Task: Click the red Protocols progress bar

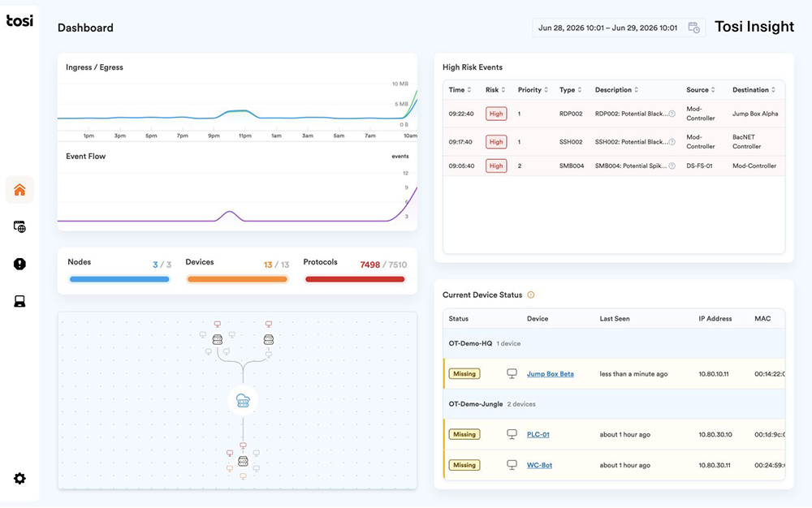Action: pos(355,279)
